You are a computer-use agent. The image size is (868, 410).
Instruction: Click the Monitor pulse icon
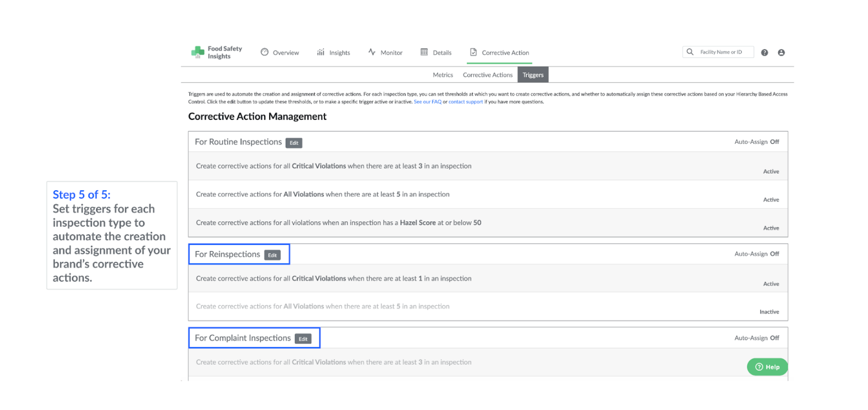pos(372,52)
